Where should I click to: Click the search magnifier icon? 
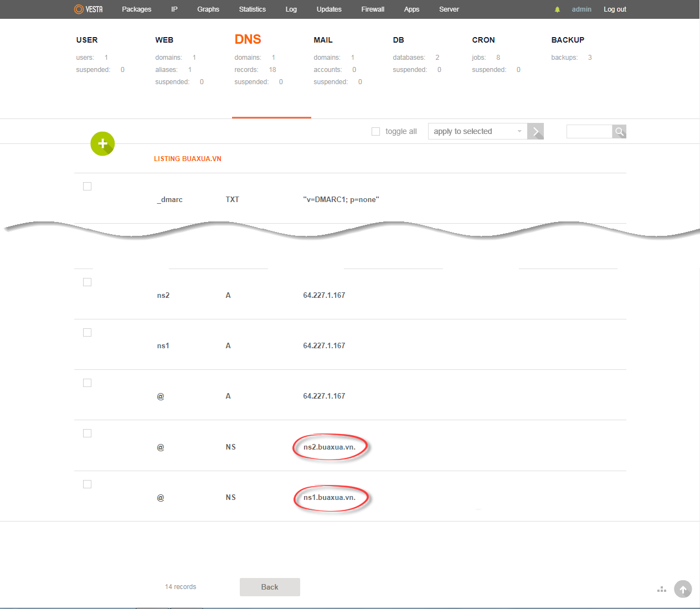pos(619,132)
